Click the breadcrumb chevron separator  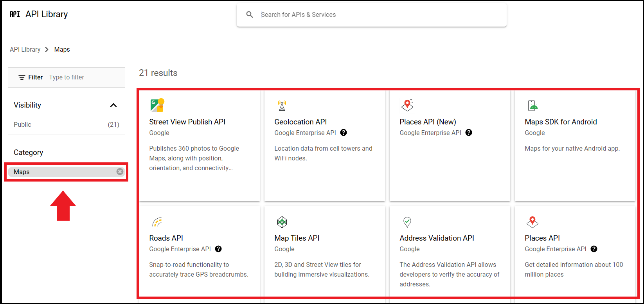point(47,49)
